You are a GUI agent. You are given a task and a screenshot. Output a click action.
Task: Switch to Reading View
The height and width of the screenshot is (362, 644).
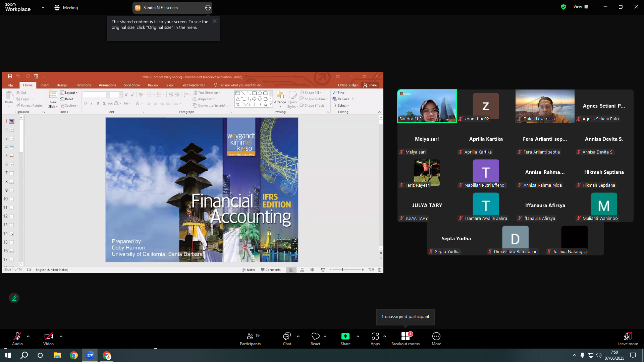click(312, 270)
